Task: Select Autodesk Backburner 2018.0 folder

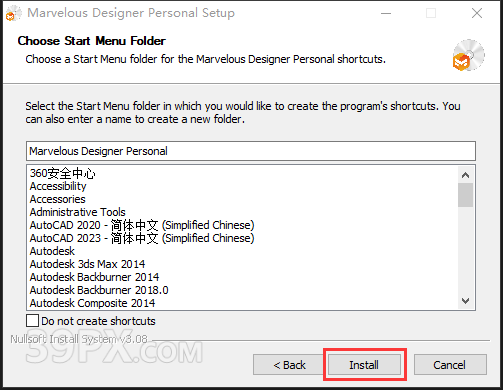Action: coord(99,290)
